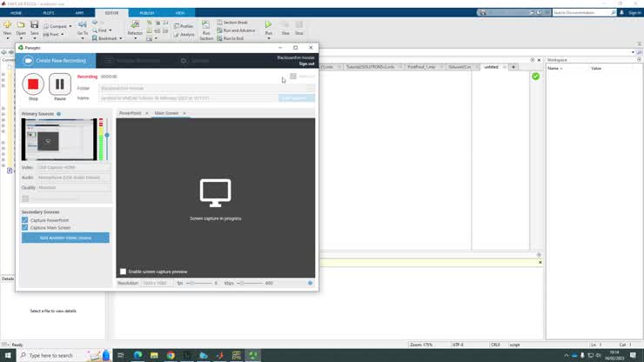644x362 pixels.
Task: Uncheck Capture PowerPoint checkbox
Action: pos(25,220)
